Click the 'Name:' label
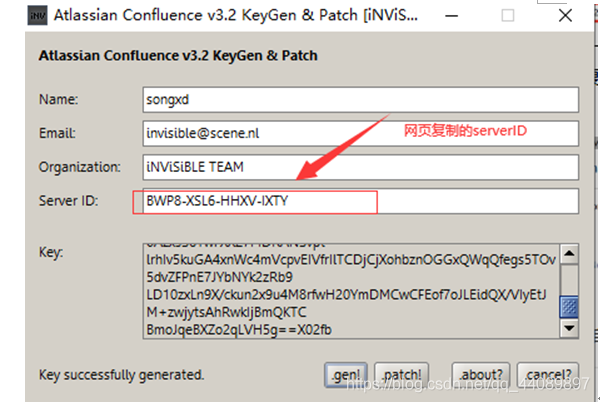This screenshot has width=600, height=403. click(59, 100)
